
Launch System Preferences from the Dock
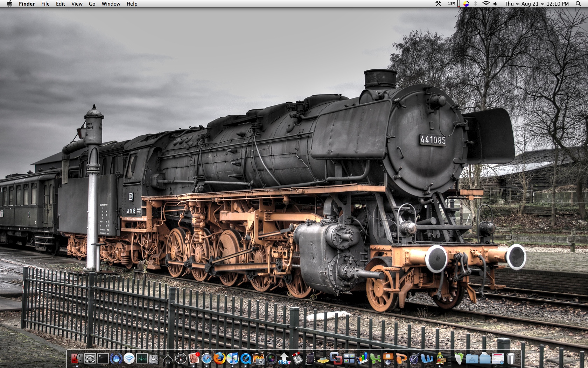click(x=90, y=359)
